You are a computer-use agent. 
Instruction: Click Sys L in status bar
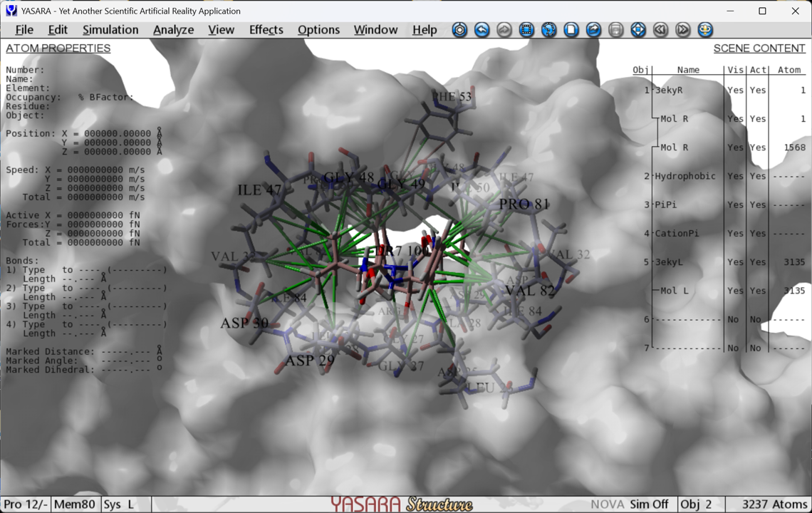[118, 504]
